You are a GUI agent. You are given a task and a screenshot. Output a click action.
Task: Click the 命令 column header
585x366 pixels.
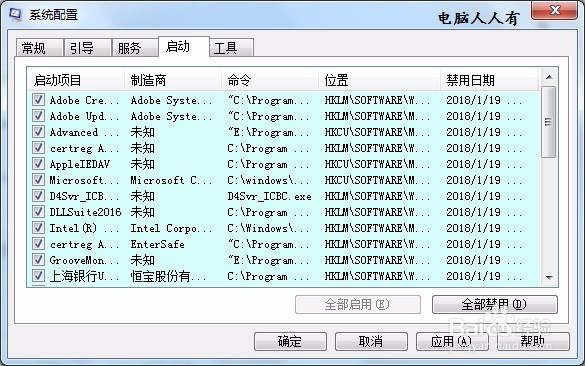point(270,80)
